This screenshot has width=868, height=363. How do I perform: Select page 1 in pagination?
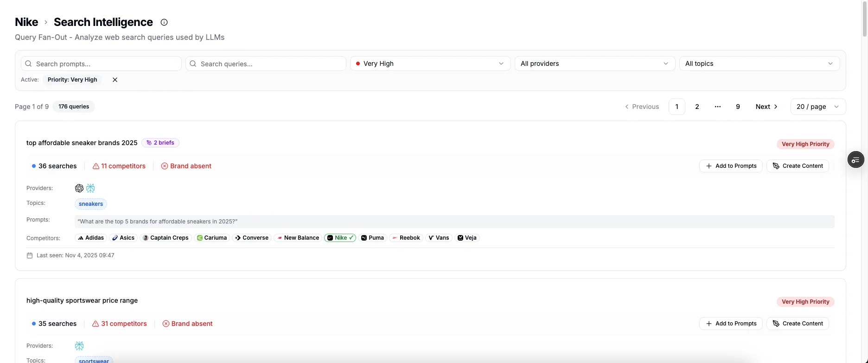click(677, 107)
